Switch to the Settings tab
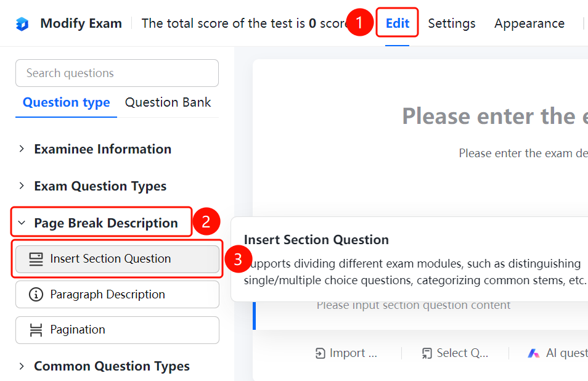Screen dimensions: 588x381 (x=452, y=23)
